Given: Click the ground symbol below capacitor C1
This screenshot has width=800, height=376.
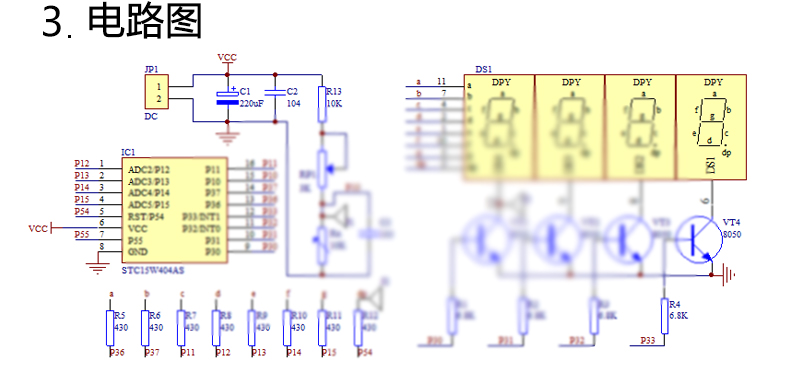Looking at the screenshot, I should point(227,137).
